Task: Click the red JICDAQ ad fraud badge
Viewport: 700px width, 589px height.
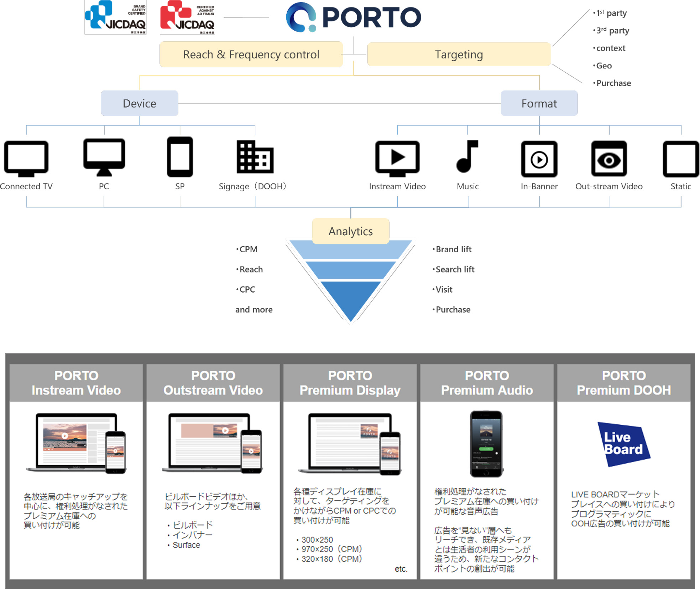Action: coord(187,17)
